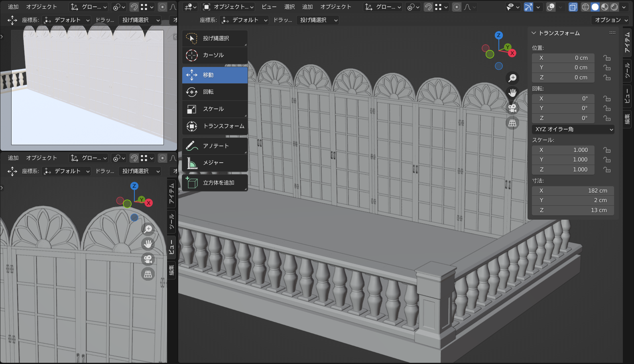Open the XYZ オイラー角 rotation mode dropdown
Image resolution: width=634 pixels, height=364 pixels.
573,130
